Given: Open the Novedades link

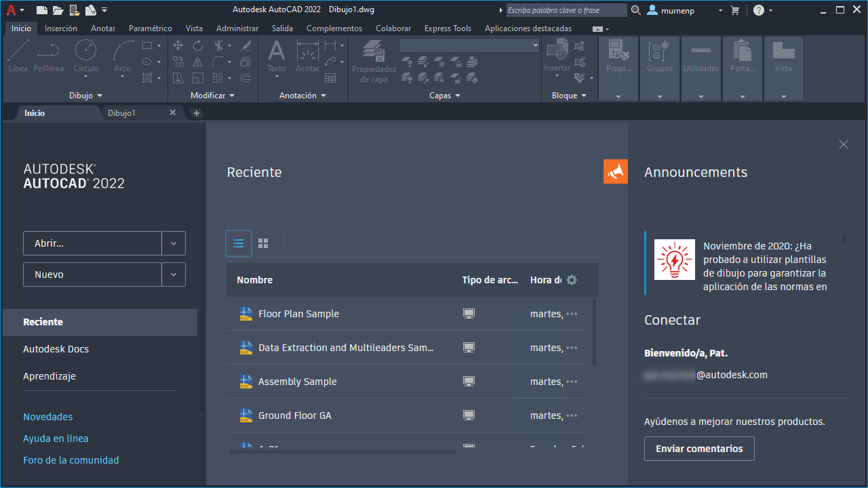Looking at the screenshot, I should tap(47, 417).
